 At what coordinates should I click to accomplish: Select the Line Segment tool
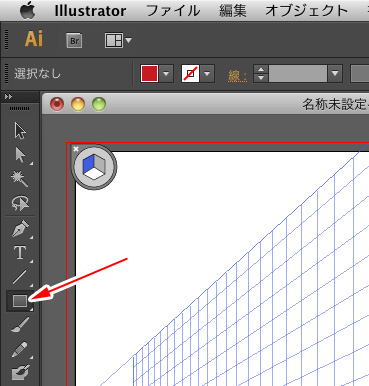tap(20, 277)
